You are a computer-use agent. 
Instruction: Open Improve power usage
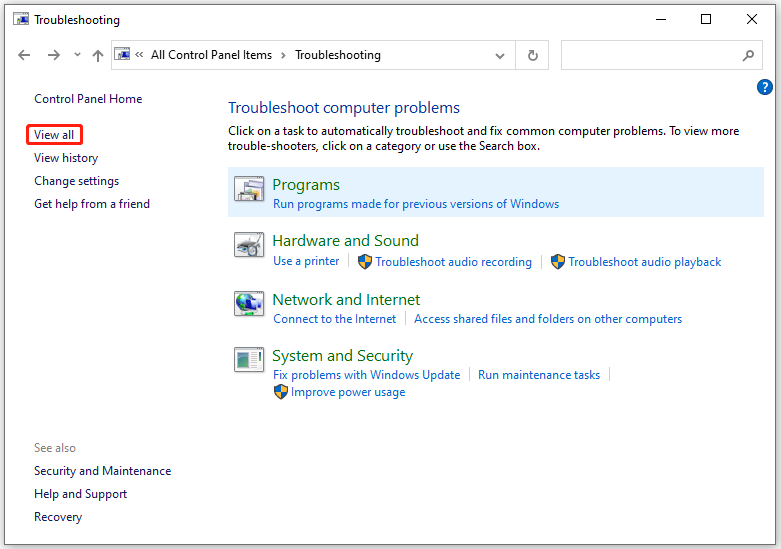[348, 392]
